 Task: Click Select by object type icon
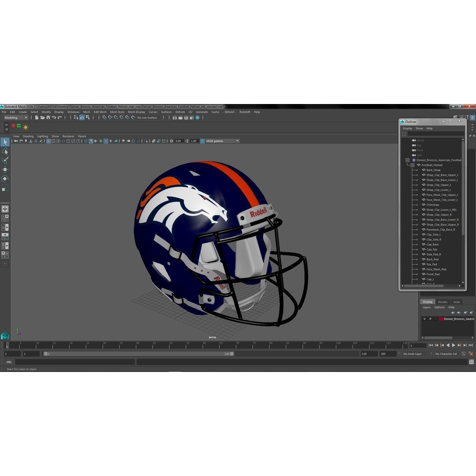(82, 118)
